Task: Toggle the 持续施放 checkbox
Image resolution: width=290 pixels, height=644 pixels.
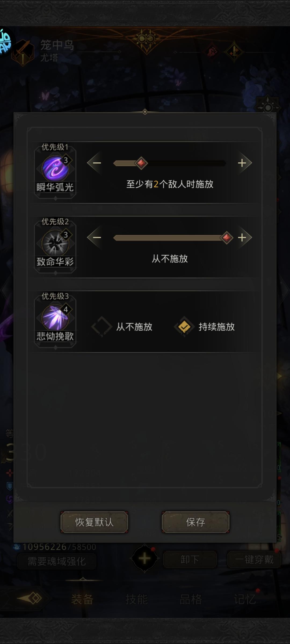Action: pos(184,327)
